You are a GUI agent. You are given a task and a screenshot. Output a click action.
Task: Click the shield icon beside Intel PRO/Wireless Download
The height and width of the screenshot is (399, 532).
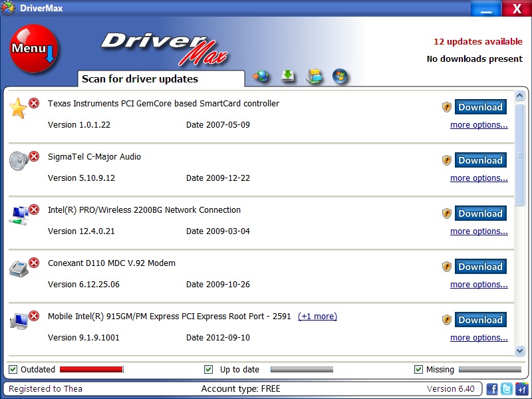click(447, 213)
